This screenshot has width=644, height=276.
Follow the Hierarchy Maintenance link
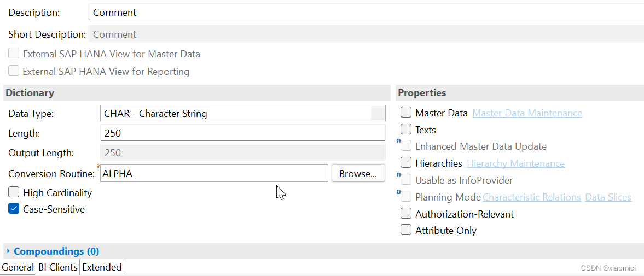[516, 163]
